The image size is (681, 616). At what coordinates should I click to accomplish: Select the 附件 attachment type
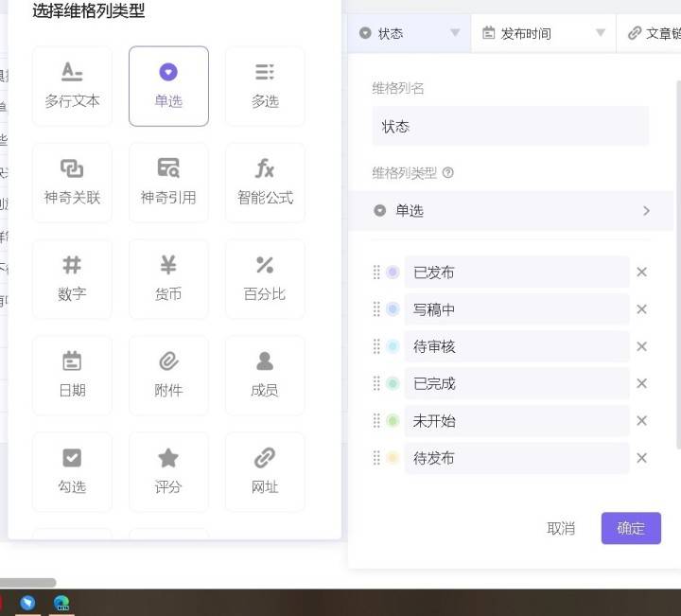[168, 376]
